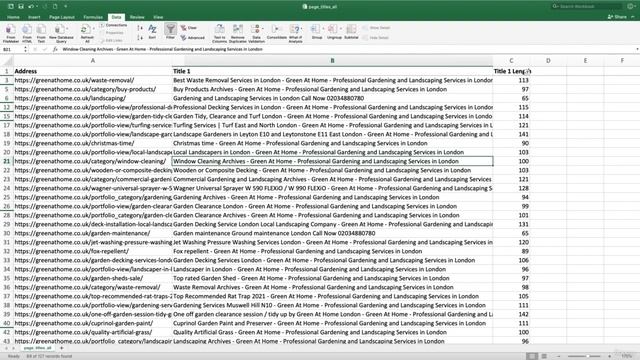The width and height of the screenshot is (640, 360).
Task: Open the Review tab
Action: point(137,17)
